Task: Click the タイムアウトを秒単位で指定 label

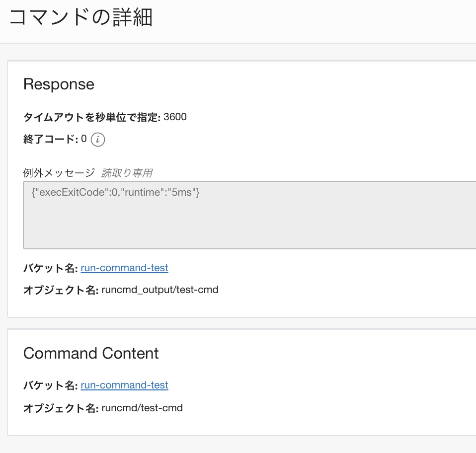Action: (91, 117)
